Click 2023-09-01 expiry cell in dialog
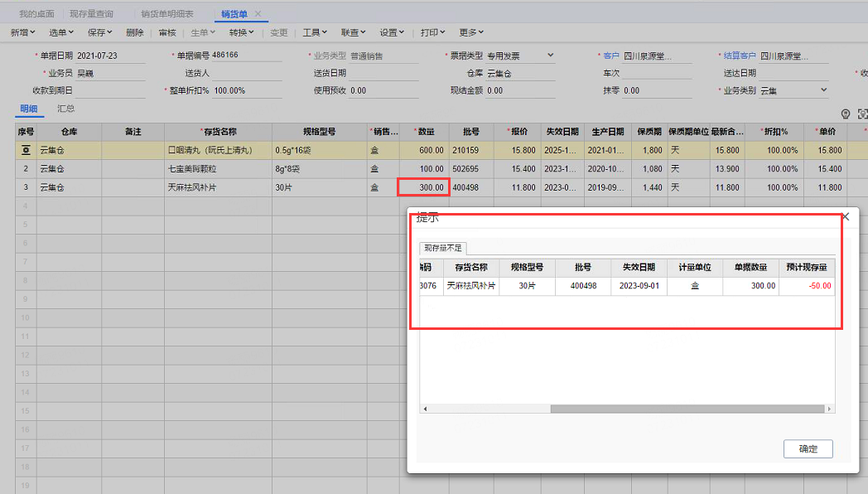The image size is (868, 494). [x=639, y=286]
